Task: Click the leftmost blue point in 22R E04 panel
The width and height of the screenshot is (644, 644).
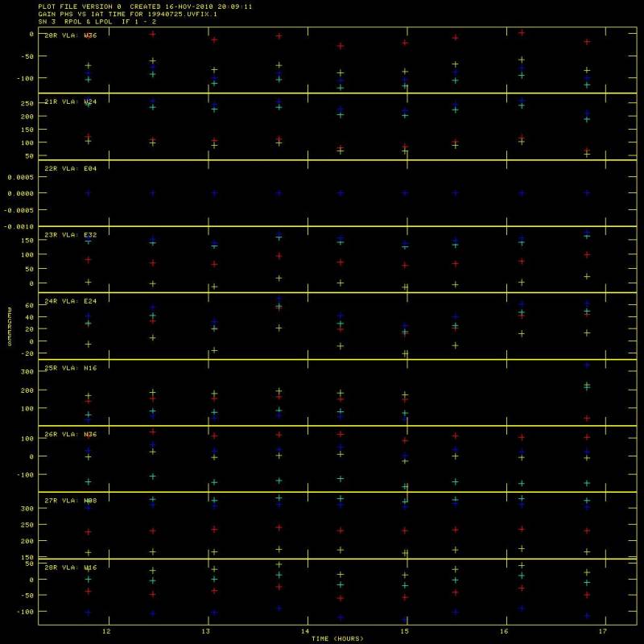Action: pyautogui.click(x=88, y=193)
